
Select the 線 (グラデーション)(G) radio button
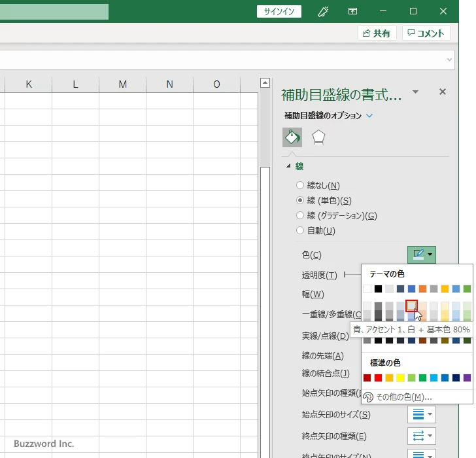(300, 215)
